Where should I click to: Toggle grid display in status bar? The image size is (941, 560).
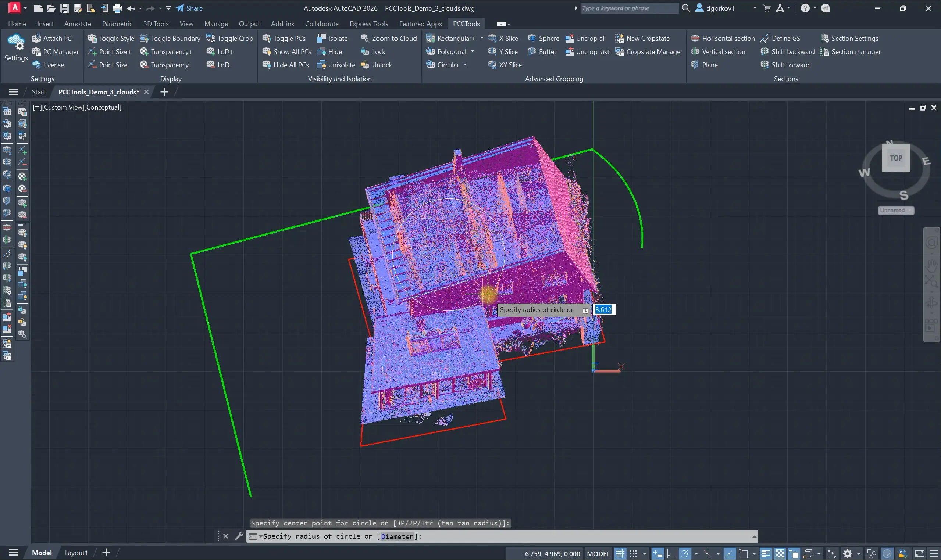[x=620, y=554]
